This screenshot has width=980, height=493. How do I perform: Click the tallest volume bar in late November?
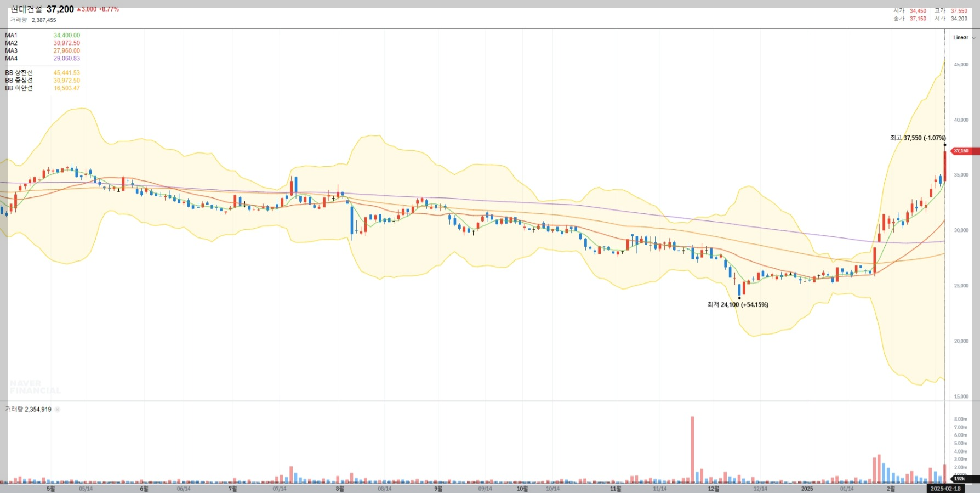click(x=692, y=450)
